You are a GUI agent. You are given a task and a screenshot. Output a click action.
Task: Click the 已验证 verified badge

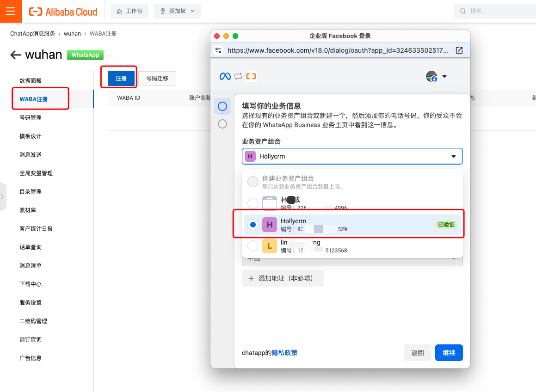446,225
